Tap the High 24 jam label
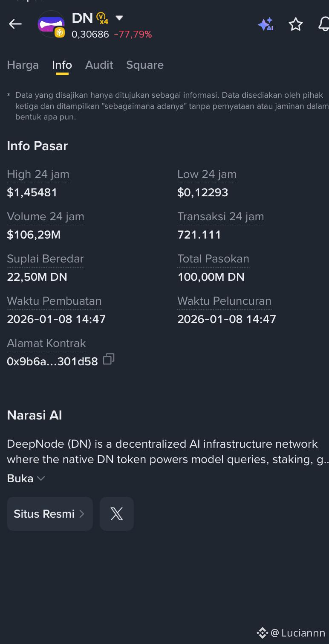This screenshot has height=644, width=329. click(38, 175)
